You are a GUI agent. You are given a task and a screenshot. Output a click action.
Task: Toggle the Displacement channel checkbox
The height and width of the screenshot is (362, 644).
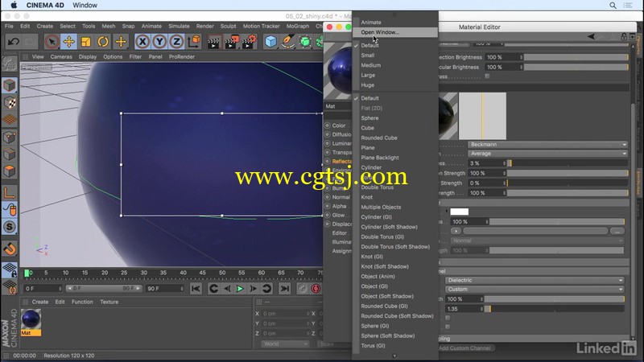point(328,224)
